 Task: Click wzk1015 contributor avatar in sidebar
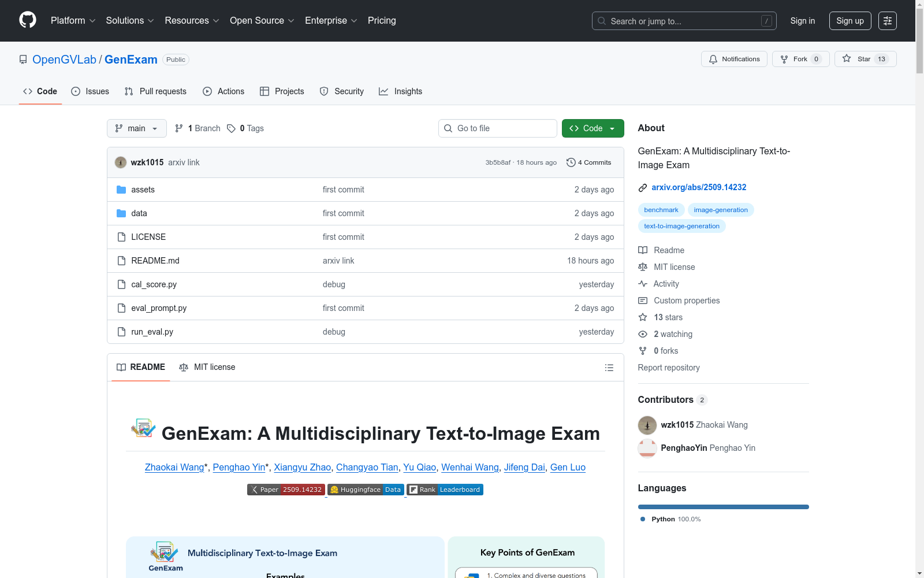tap(647, 425)
